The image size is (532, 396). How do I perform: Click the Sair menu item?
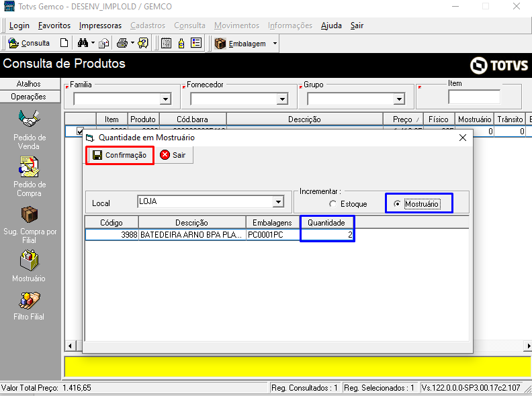coord(357,26)
